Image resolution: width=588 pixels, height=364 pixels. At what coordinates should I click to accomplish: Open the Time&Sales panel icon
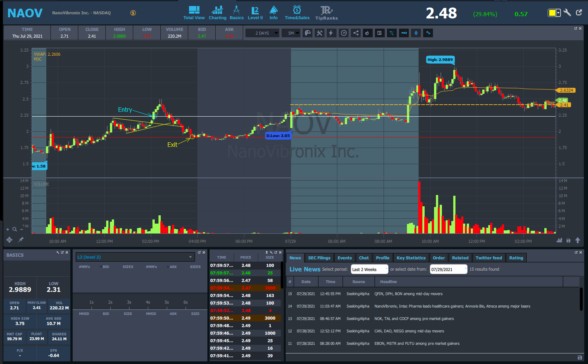pos(297,13)
